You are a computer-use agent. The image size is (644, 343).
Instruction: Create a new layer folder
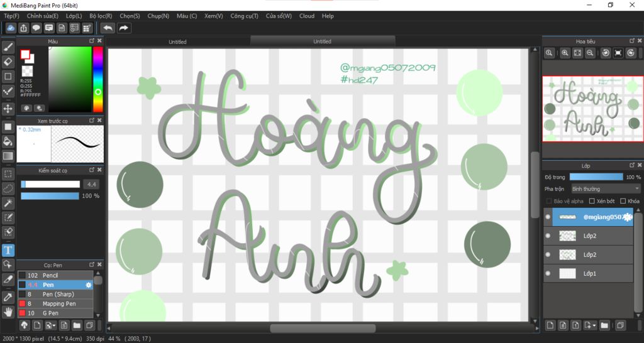pyautogui.click(x=604, y=325)
